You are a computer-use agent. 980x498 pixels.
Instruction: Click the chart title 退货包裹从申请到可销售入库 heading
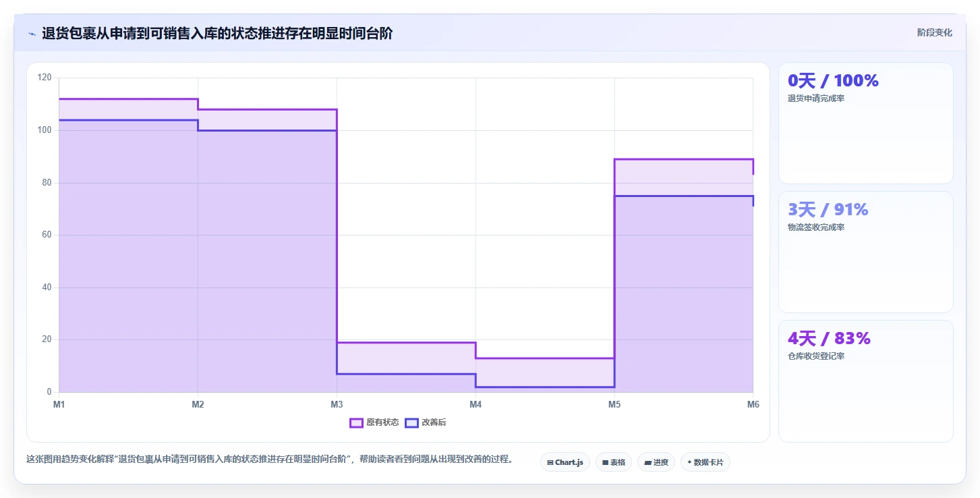(217, 34)
